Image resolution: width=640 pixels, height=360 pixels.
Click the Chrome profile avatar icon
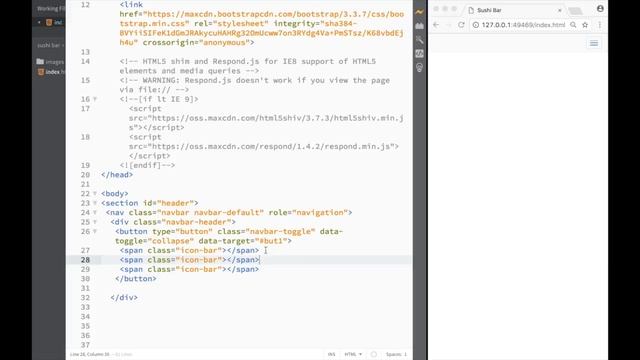click(x=600, y=8)
